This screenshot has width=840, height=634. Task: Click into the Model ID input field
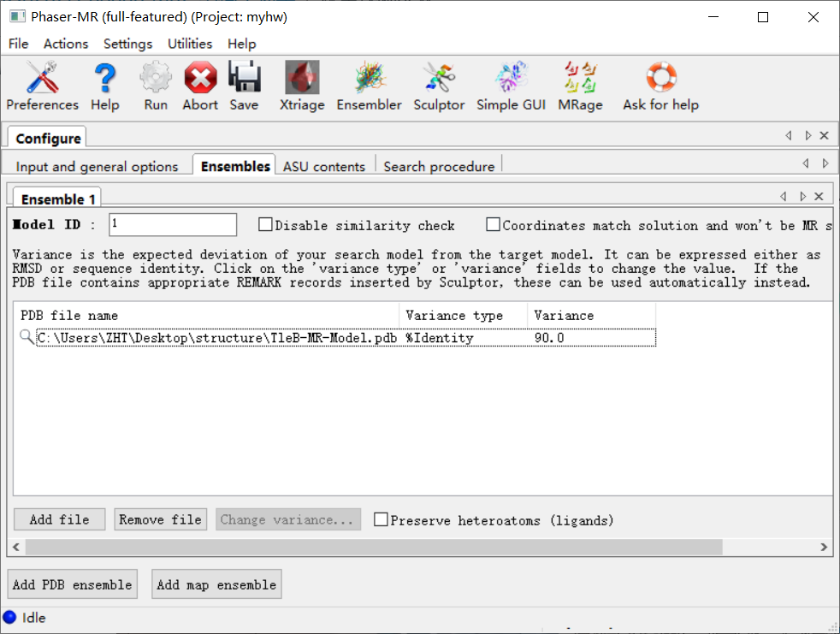(173, 224)
